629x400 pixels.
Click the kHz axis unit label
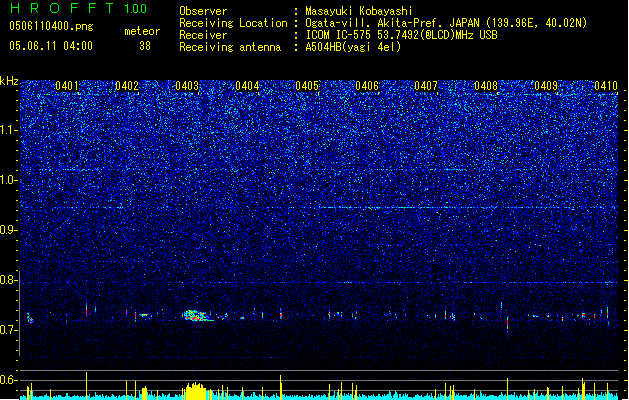click(x=9, y=81)
